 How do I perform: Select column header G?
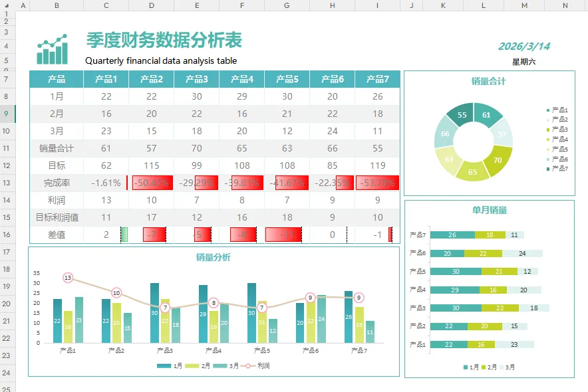287,5
